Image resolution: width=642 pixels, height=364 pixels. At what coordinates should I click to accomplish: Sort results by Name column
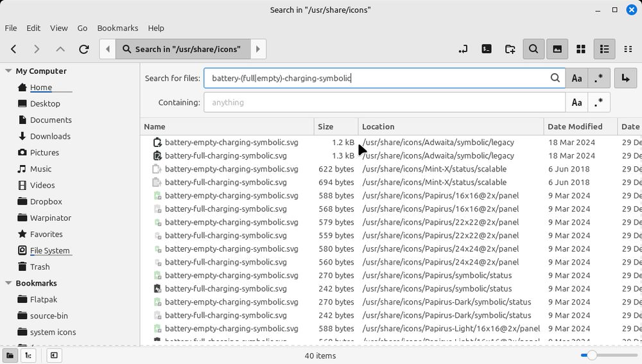(x=227, y=126)
